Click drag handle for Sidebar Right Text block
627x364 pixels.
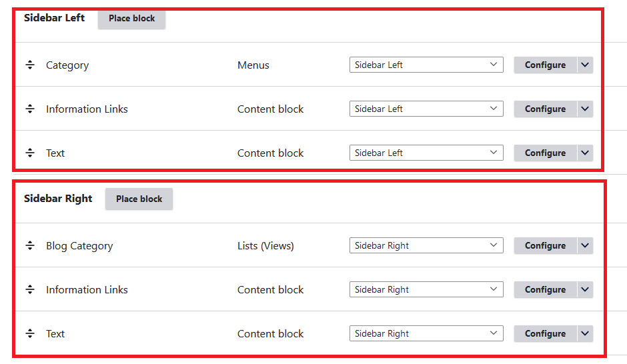30,334
